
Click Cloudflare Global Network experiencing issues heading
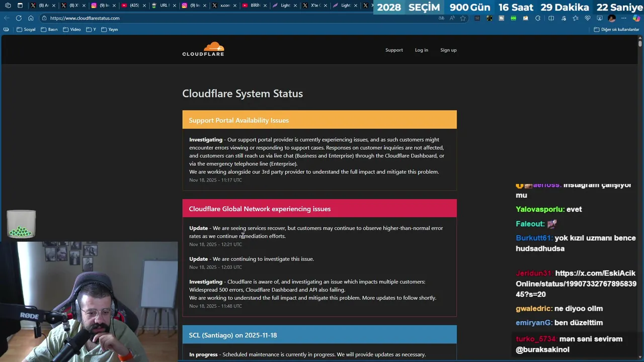[260, 209]
